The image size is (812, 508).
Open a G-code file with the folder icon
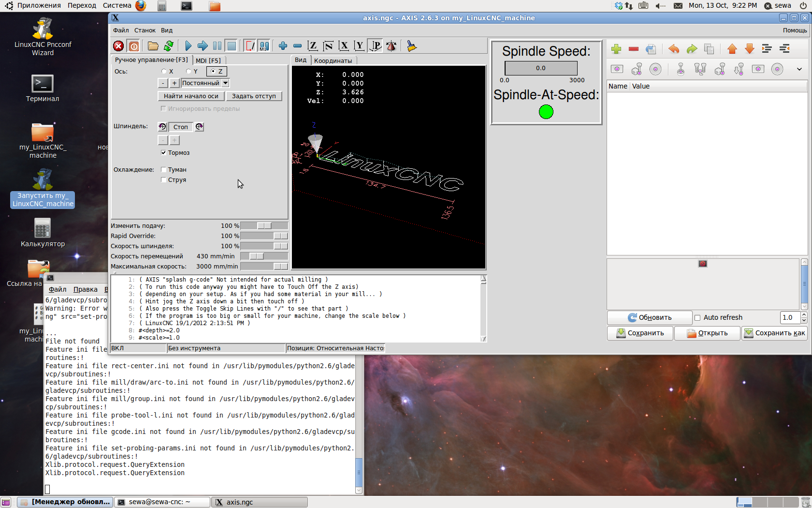pyautogui.click(x=153, y=46)
